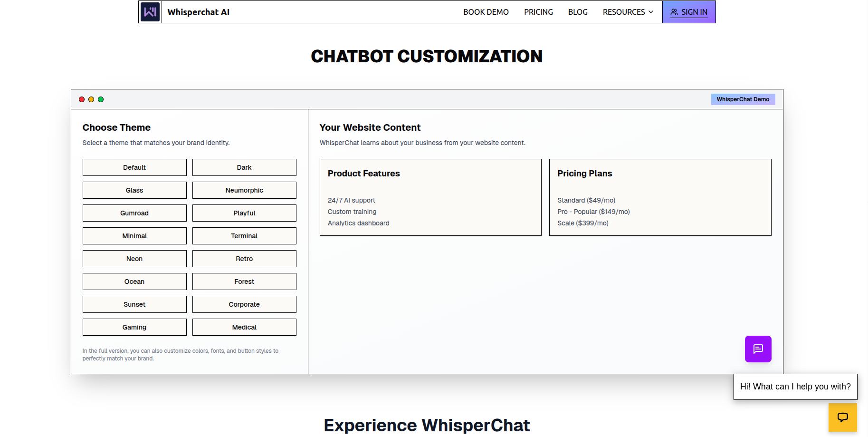Choose the Glass theme

(x=134, y=190)
